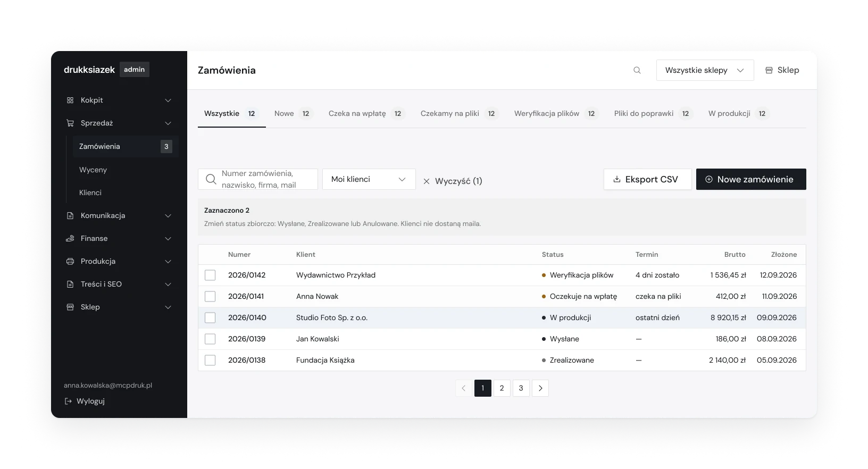Go to next page with the right arrow

coord(540,388)
